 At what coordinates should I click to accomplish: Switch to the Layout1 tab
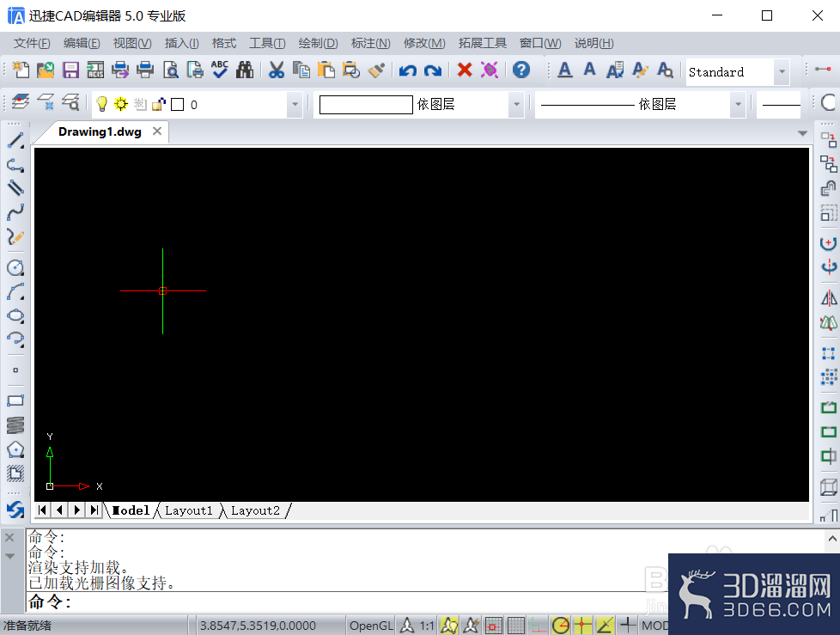pyautogui.click(x=189, y=510)
